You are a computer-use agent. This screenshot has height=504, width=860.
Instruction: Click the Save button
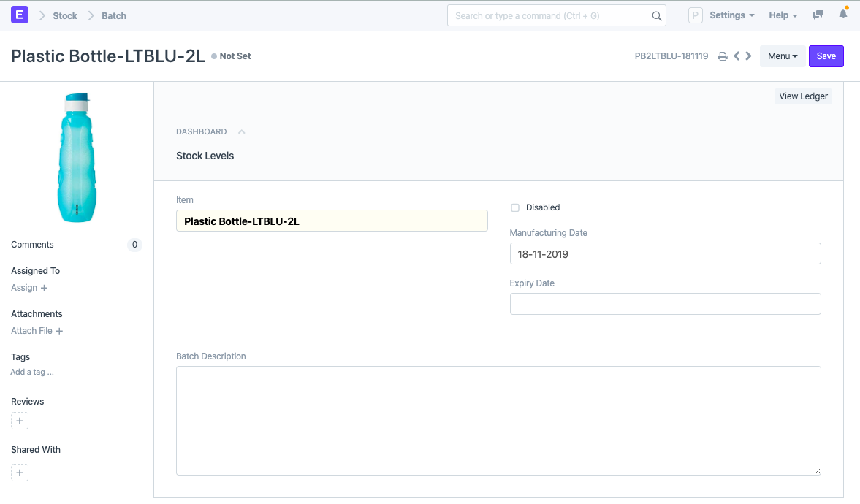click(x=826, y=56)
